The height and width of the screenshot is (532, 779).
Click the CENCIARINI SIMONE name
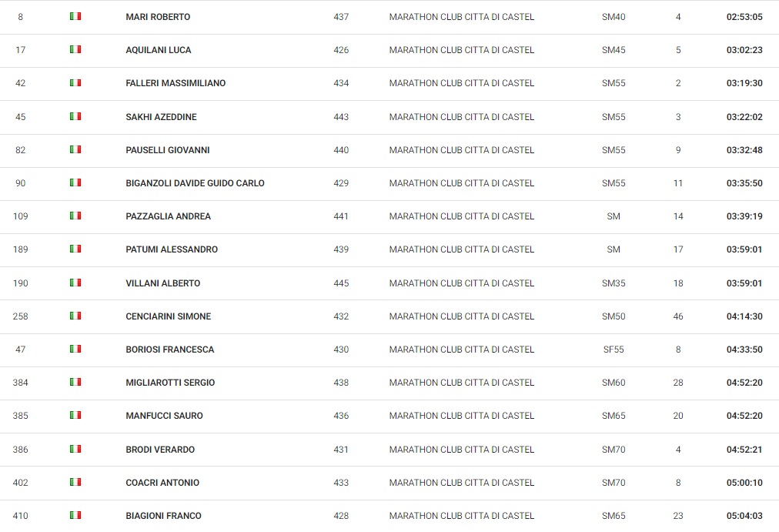(169, 316)
